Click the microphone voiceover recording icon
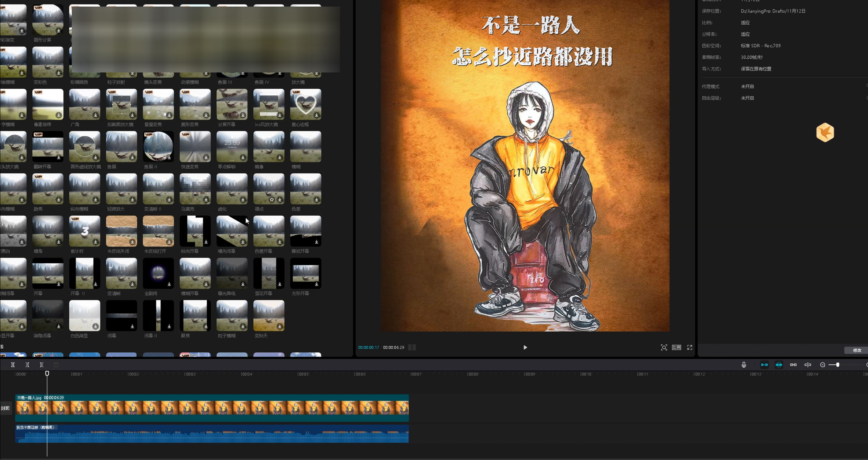Screen dimensions: 868x460 click(x=744, y=364)
